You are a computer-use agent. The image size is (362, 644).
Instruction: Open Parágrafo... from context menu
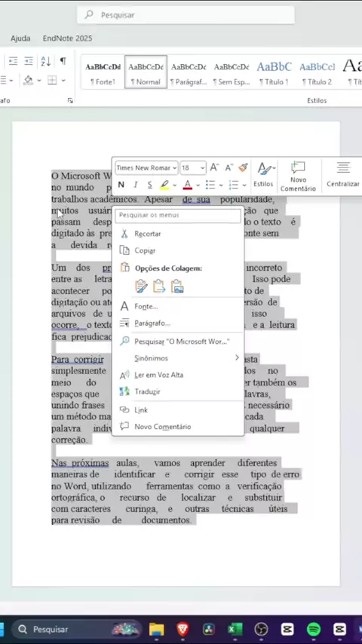[178, 324]
